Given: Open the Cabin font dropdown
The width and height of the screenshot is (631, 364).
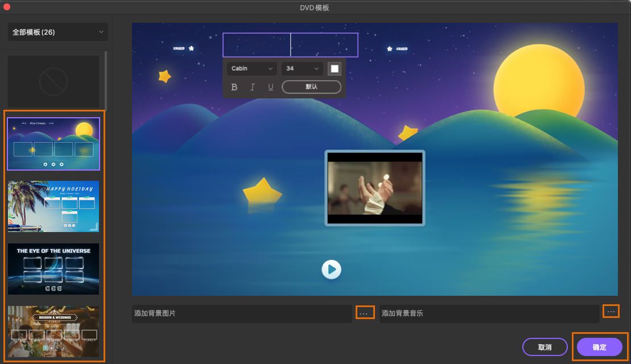Looking at the screenshot, I should (251, 68).
